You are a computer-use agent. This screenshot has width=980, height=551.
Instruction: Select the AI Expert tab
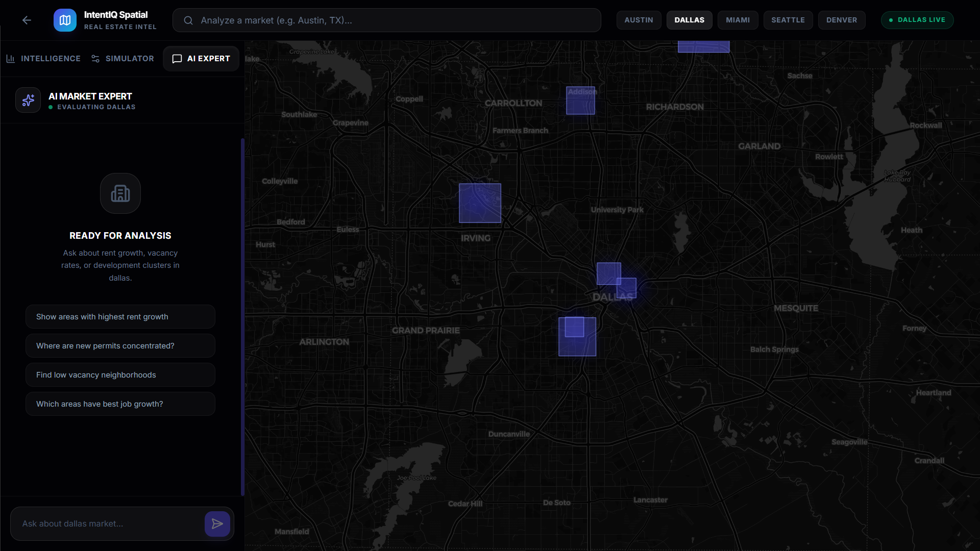click(201, 59)
